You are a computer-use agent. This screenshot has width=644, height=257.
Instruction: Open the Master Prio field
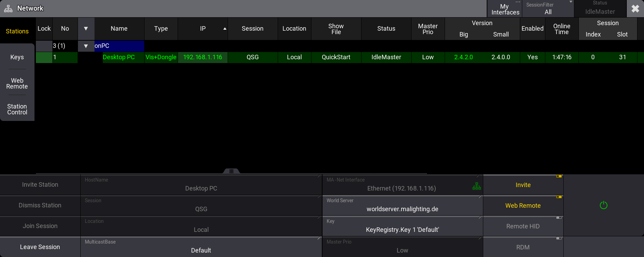pyautogui.click(x=403, y=247)
